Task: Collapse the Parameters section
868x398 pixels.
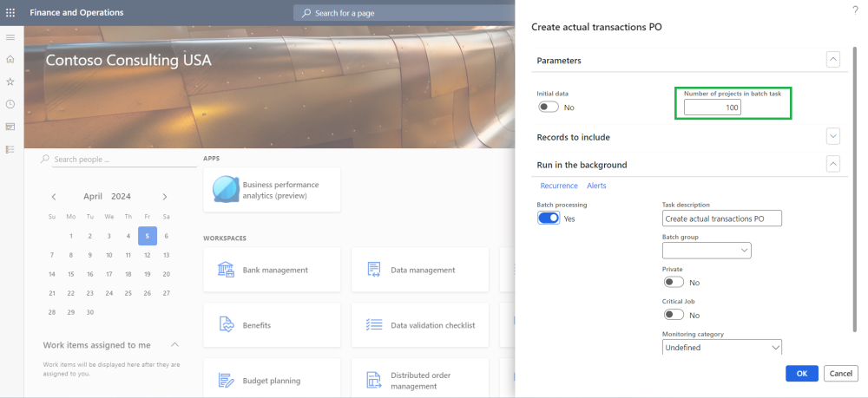Action: pyautogui.click(x=833, y=60)
